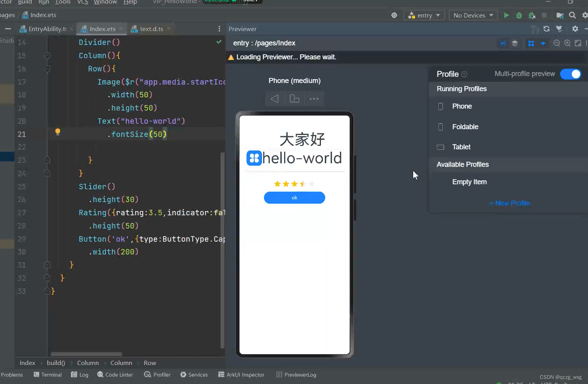Click the fit-to-screen preview icon
588x384 pixels.
coord(578,43)
